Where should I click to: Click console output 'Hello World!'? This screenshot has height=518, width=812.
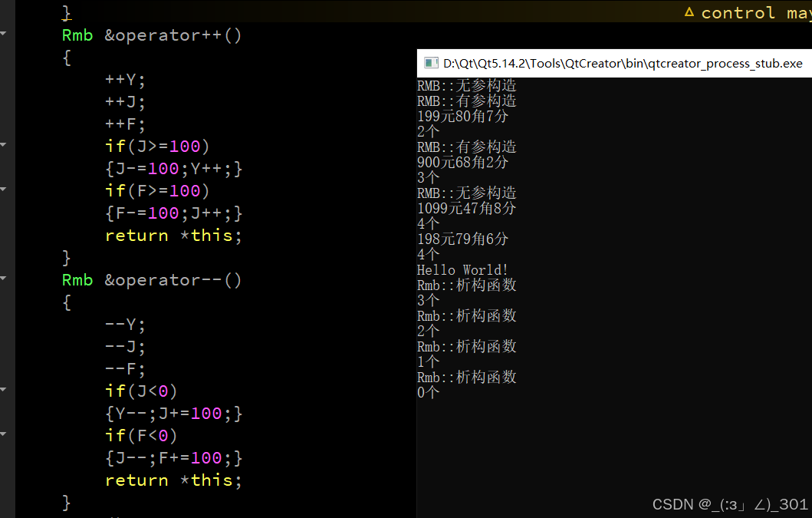tap(462, 269)
